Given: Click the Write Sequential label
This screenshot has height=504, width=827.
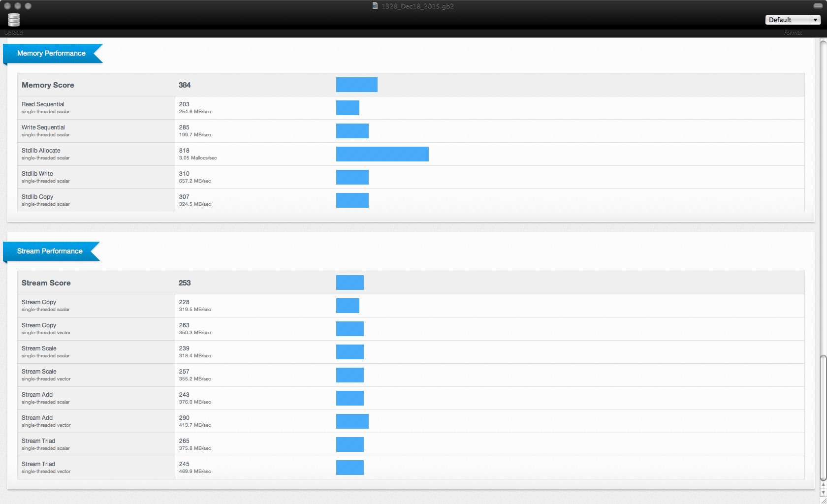Looking at the screenshot, I should coord(43,127).
